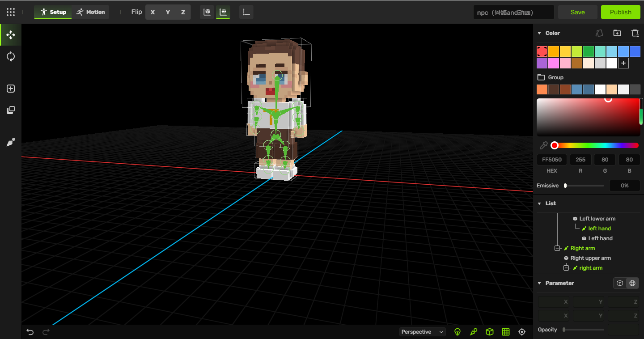Save the project
The width and height of the screenshot is (644, 339).
(578, 12)
